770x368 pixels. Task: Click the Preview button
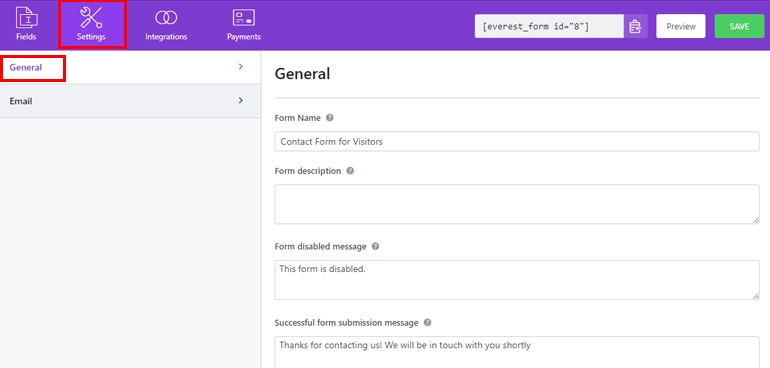click(x=681, y=26)
